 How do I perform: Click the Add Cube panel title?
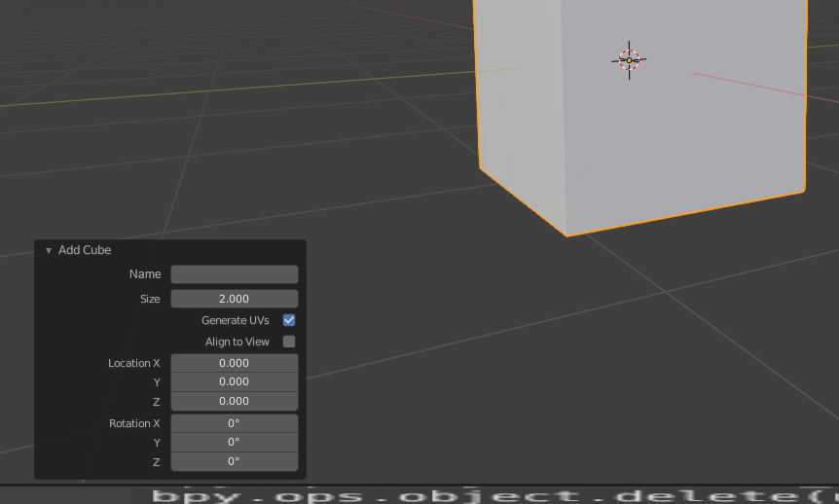coord(85,250)
